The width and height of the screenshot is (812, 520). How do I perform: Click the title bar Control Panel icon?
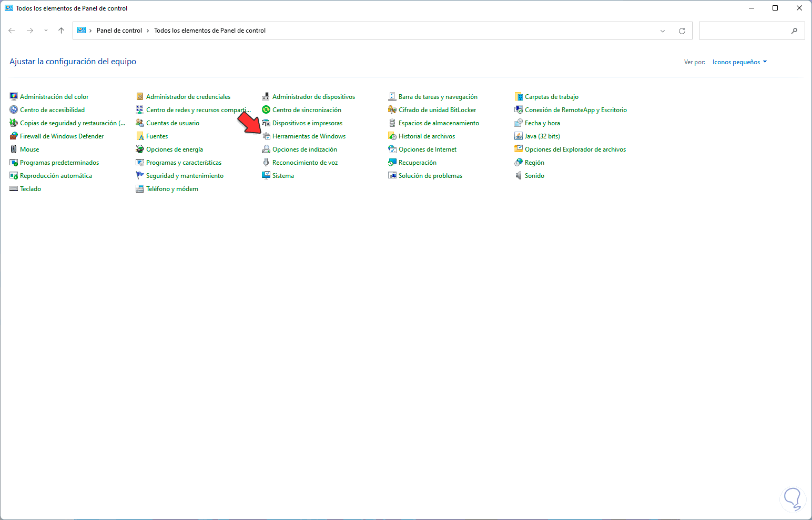9,8
